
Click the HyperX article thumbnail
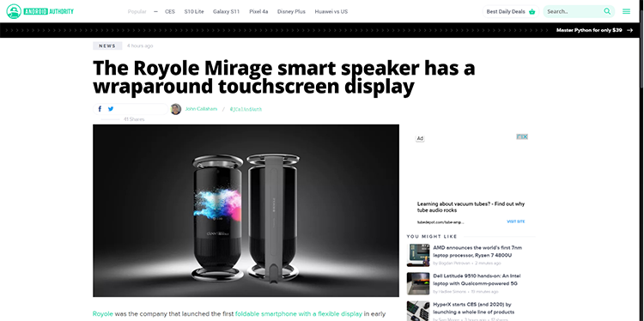[x=418, y=312]
